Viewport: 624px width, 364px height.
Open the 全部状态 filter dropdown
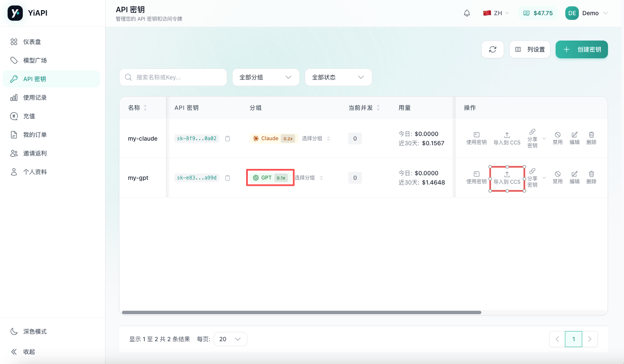click(x=339, y=77)
